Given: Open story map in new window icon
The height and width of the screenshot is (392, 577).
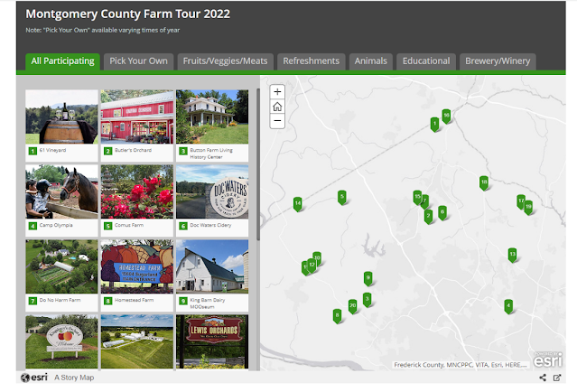Looking at the screenshot, I should point(557,378).
